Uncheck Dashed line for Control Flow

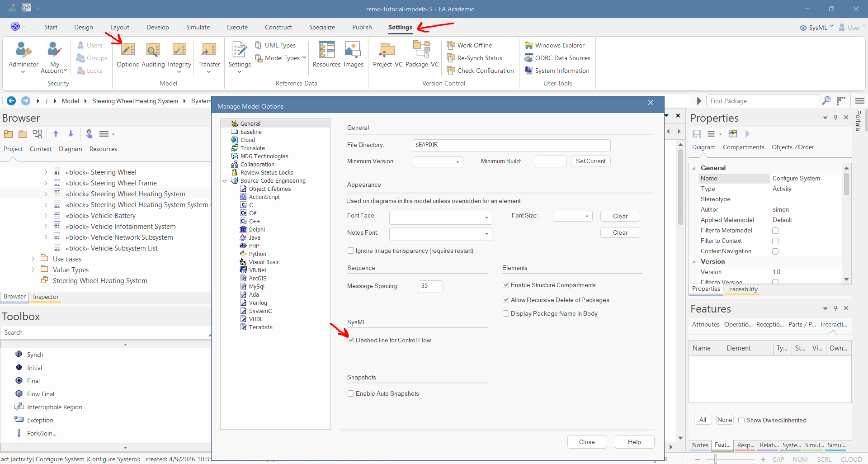point(351,340)
